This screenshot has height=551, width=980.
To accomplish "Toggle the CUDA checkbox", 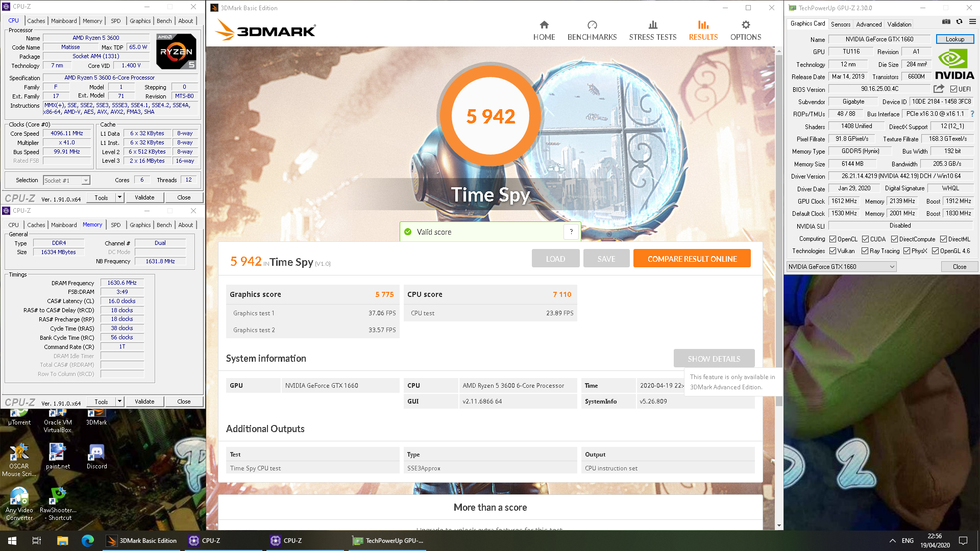I will click(865, 239).
